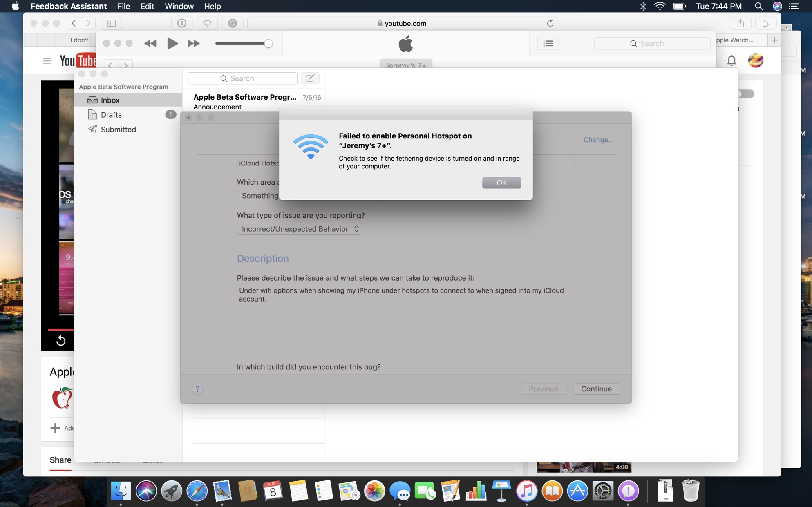Open the Inbox mailbox

point(110,100)
